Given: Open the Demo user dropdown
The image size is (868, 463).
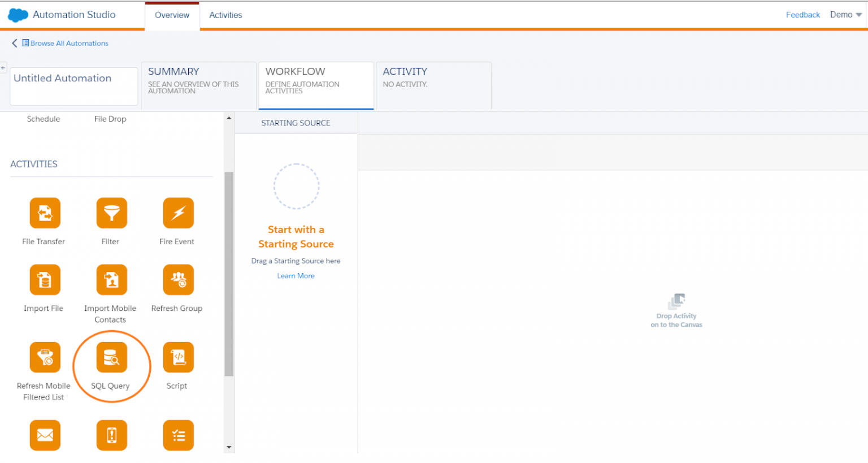Looking at the screenshot, I should coord(844,15).
